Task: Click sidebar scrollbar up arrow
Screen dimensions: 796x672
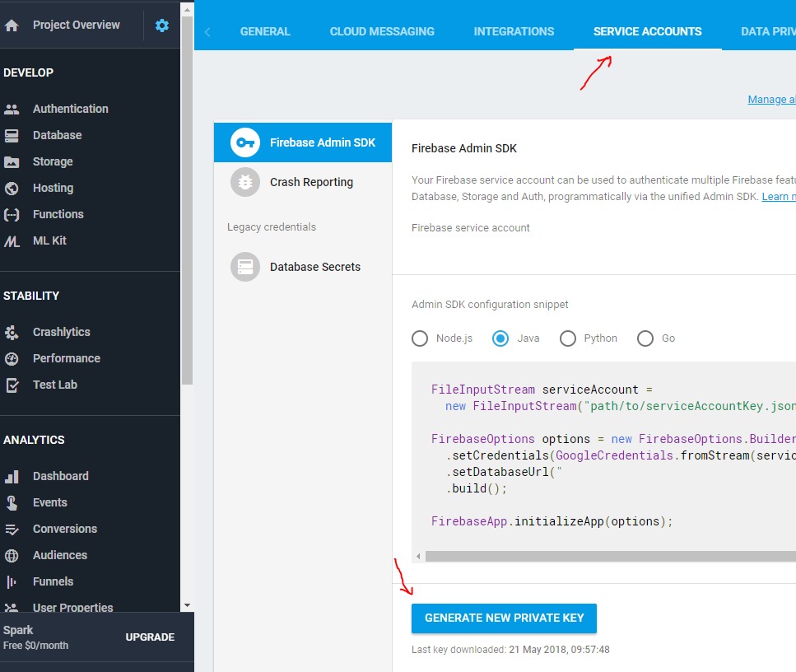Action: coord(188,9)
